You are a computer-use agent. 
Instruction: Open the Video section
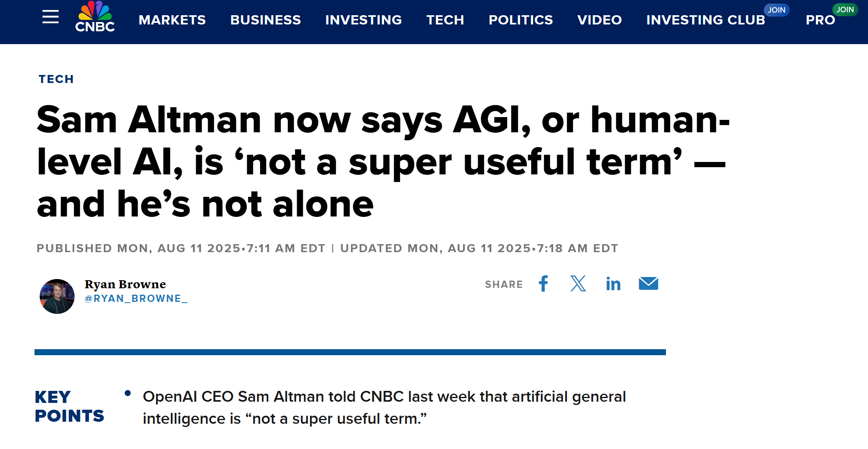599,20
